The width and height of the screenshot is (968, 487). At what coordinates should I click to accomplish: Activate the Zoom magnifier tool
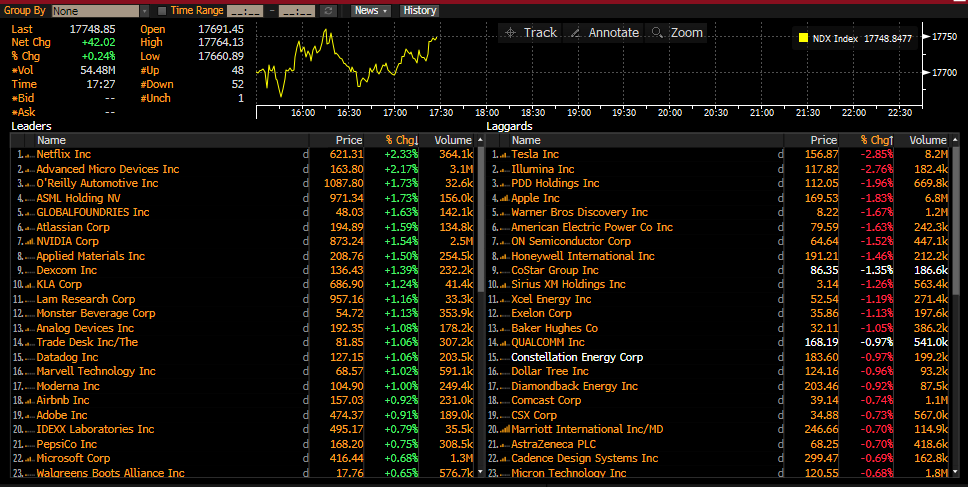tap(676, 33)
